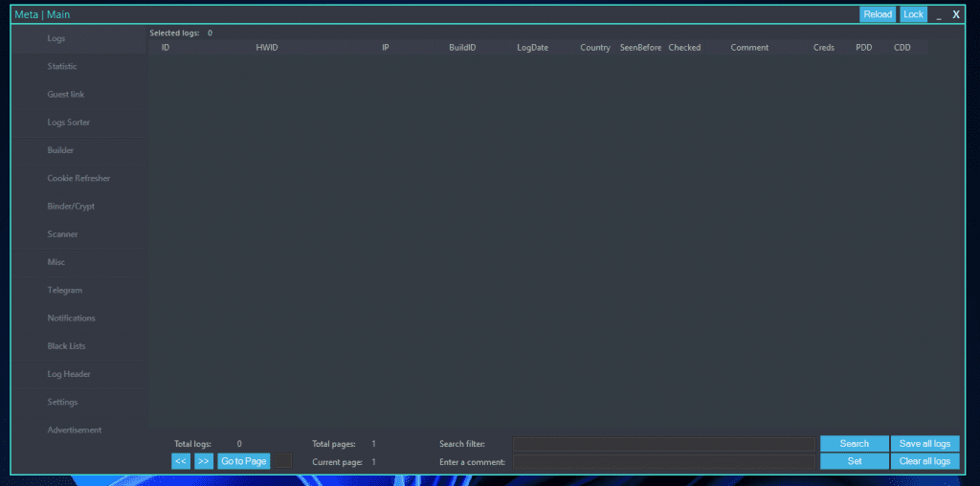Open the Guest link page
The image size is (980, 486).
click(66, 95)
